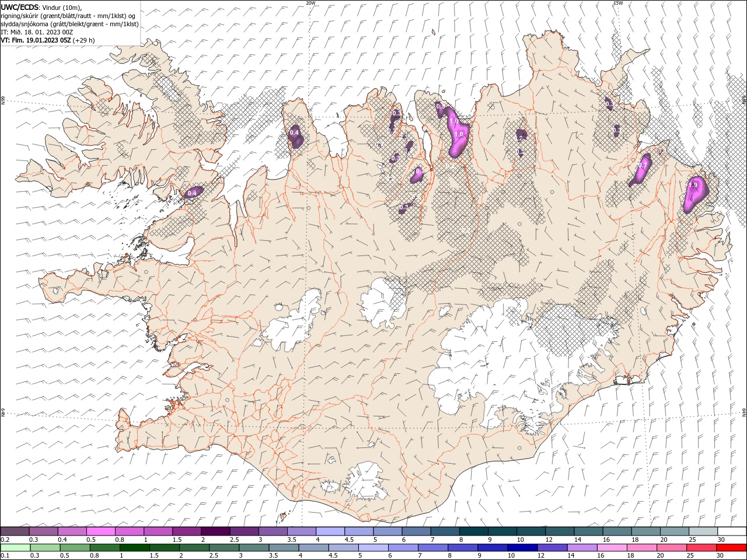Select the light lavender swatch starting at 4 in upper scale
This screenshot has width=747, height=560.
pyautogui.click(x=330, y=531)
